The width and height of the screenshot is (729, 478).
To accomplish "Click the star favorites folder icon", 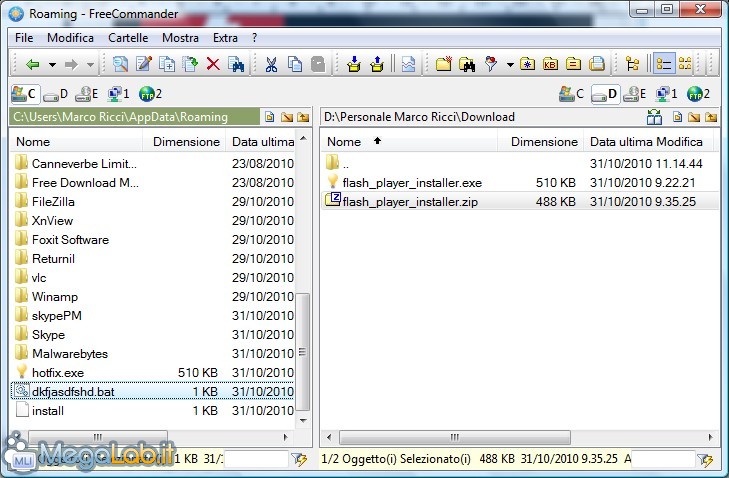I will coord(527,64).
